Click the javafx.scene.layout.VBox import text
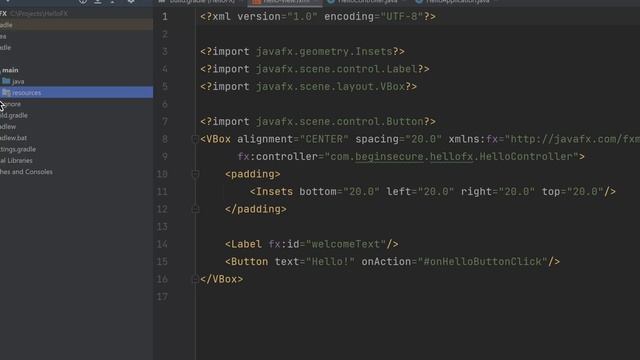The width and height of the screenshot is (640, 360). (330, 87)
